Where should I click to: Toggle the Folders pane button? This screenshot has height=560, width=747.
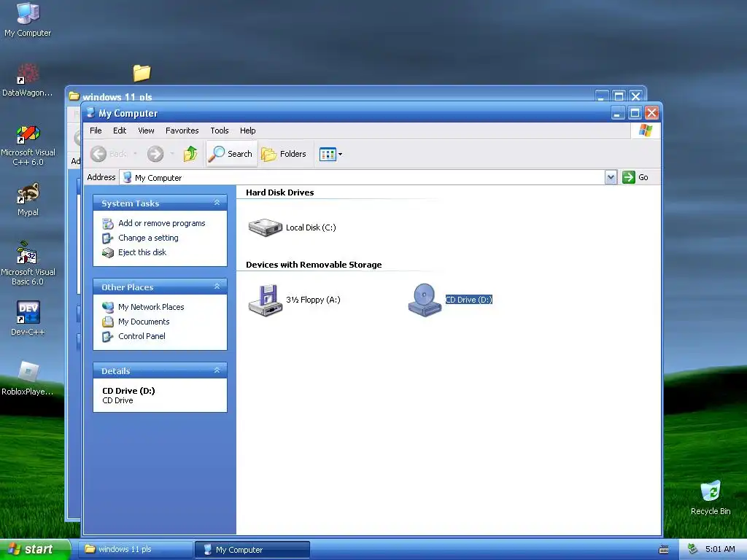284,154
